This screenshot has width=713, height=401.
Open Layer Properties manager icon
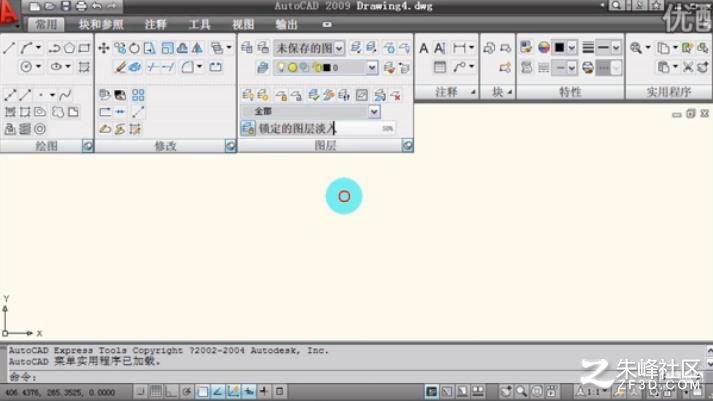click(x=247, y=48)
